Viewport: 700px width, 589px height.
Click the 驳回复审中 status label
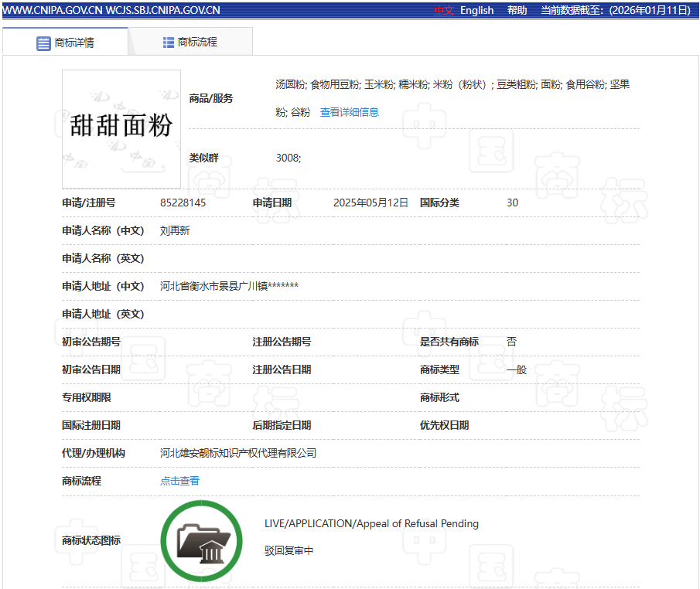point(289,551)
